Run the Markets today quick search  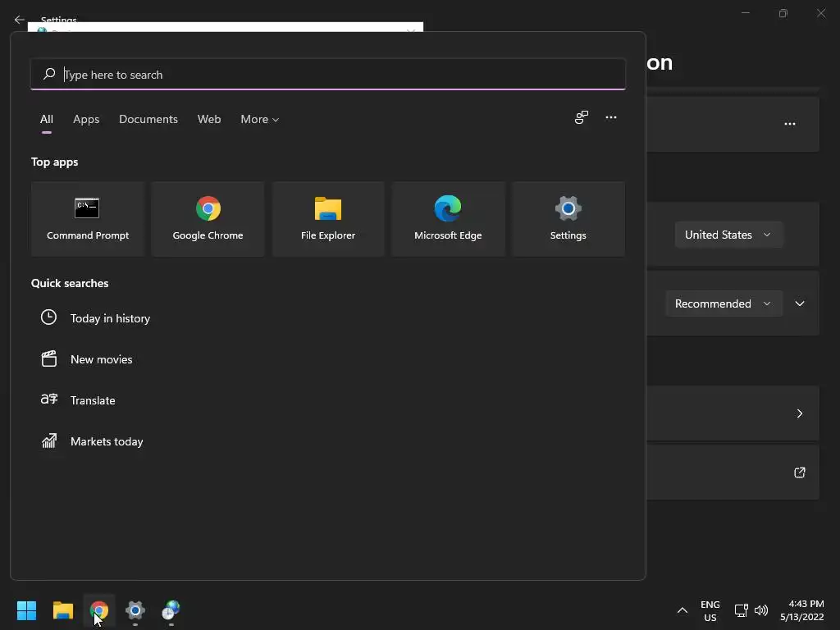[107, 441]
